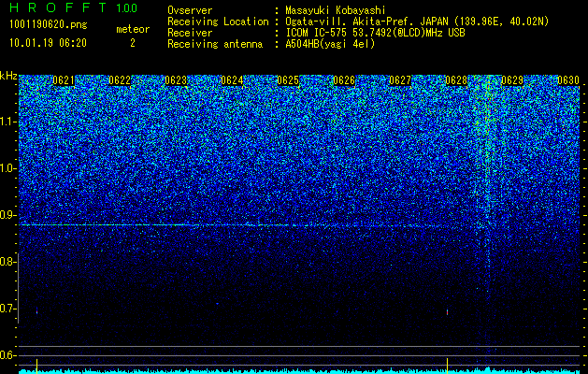Click the 0627 time label
Image resolution: width=588 pixels, height=374 pixels.
click(x=400, y=80)
